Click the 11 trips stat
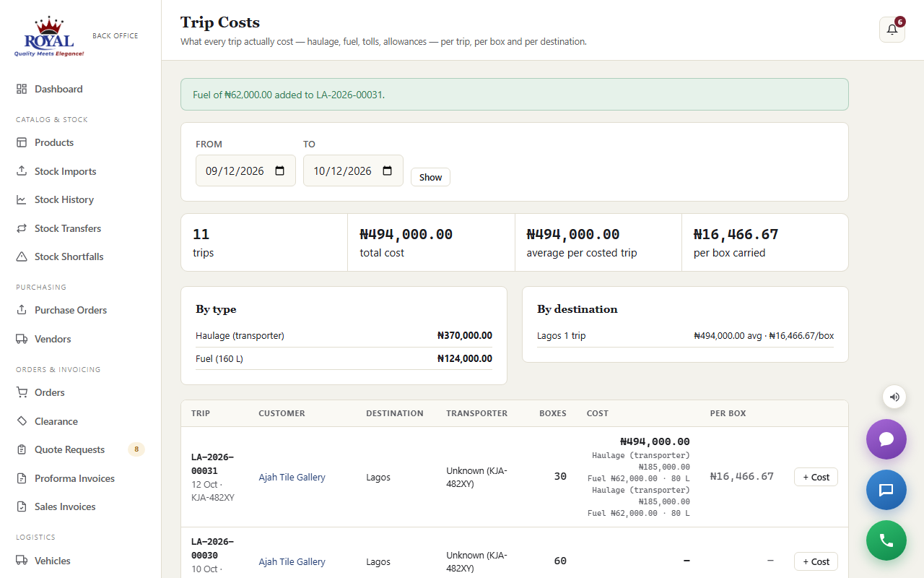Viewport: 924px width, 578px height. click(x=264, y=243)
